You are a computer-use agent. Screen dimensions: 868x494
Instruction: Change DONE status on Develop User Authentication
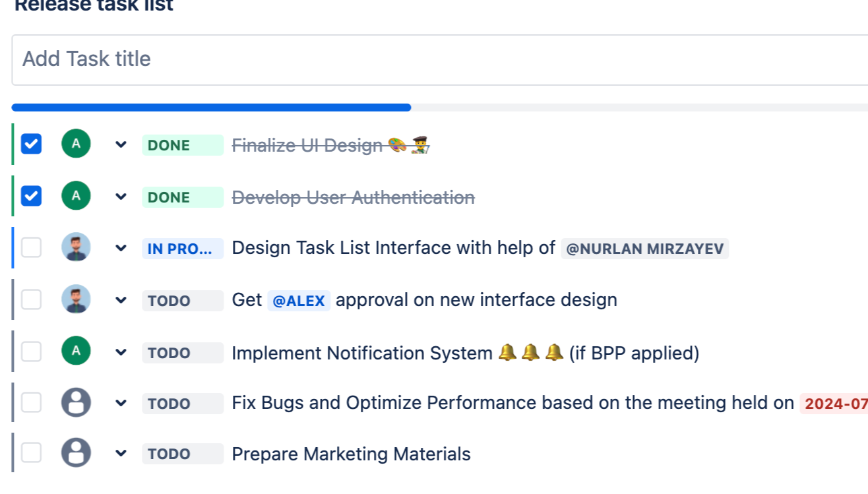tap(182, 197)
